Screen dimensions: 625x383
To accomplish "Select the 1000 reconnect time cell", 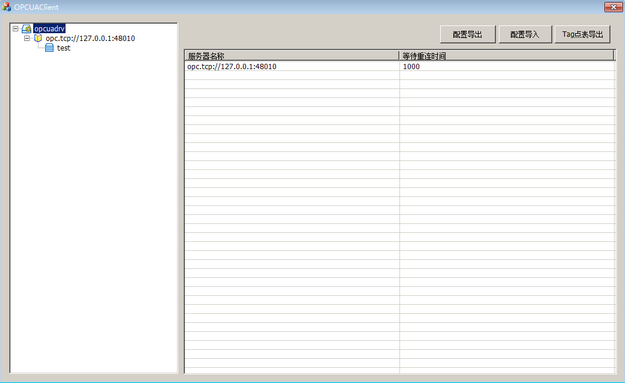I will (507, 67).
